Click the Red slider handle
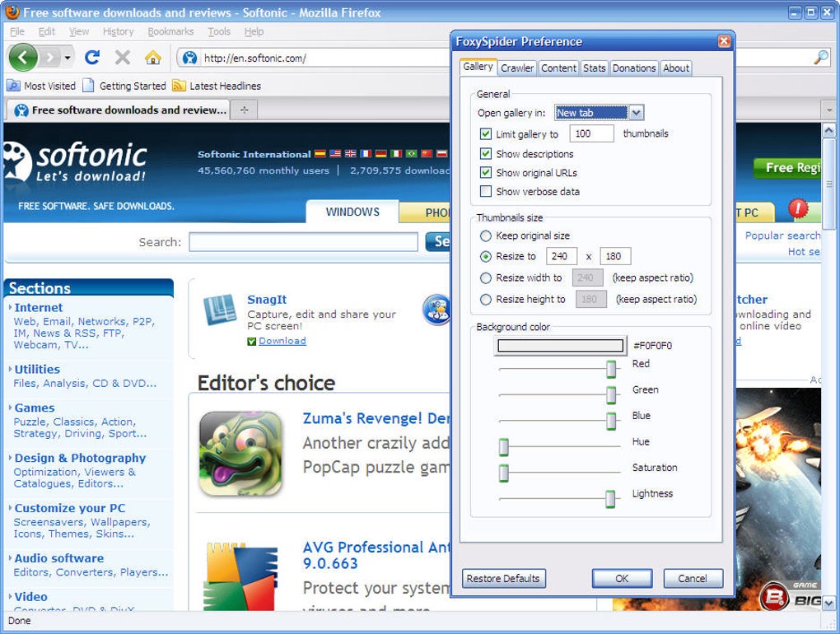This screenshot has height=634, width=840. point(611,369)
